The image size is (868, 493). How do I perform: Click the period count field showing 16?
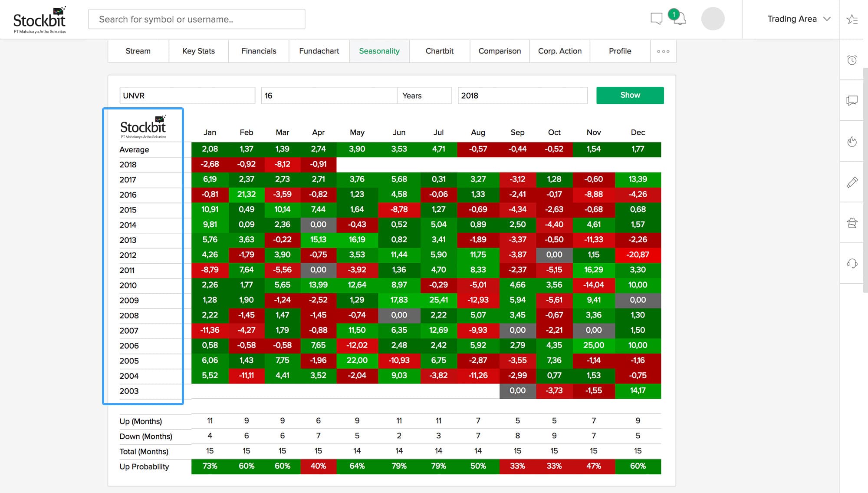(329, 96)
